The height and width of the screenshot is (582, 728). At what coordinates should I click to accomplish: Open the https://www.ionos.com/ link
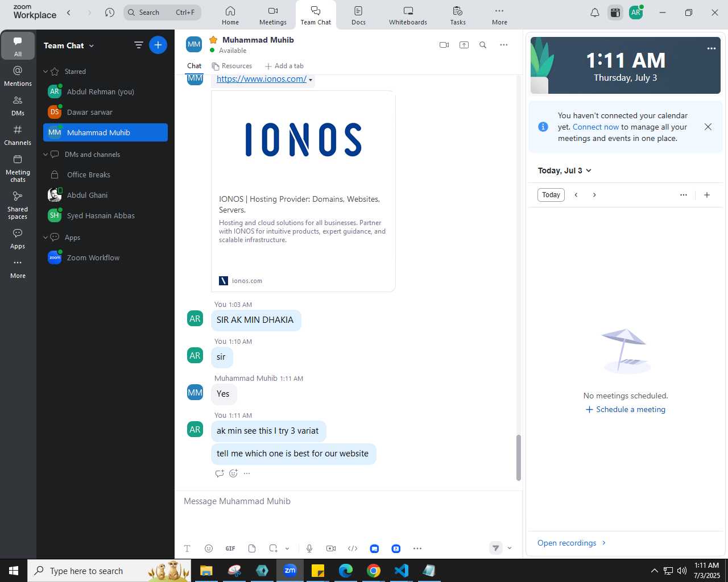(262, 79)
